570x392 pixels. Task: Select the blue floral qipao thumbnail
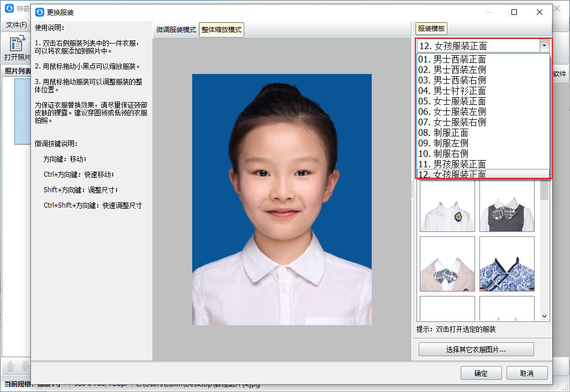[x=506, y=264]
